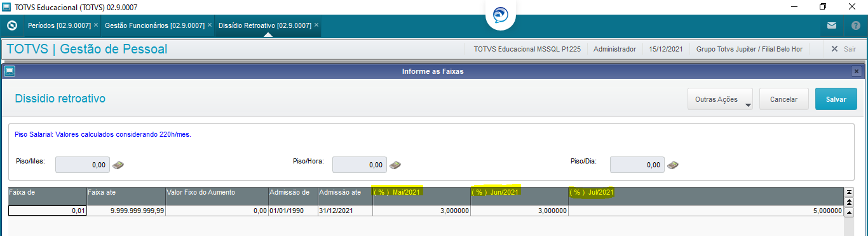
Task: Click the Administrador user label
Action: pos(614,49)
